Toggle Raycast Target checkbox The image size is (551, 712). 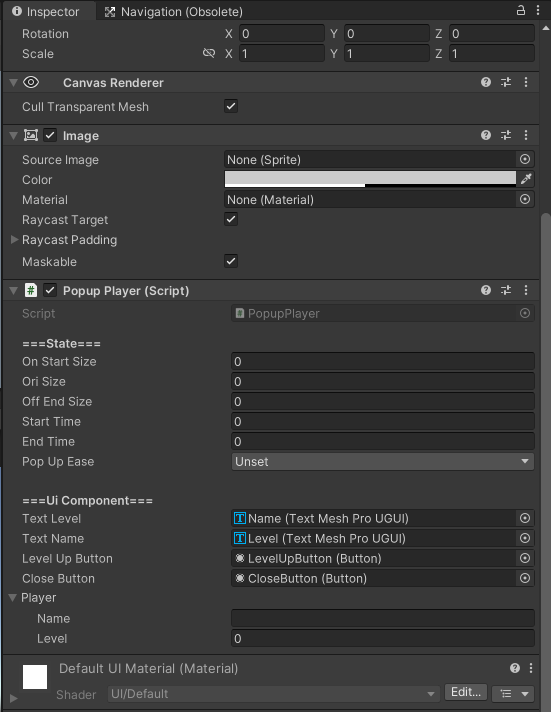point(231,219)
